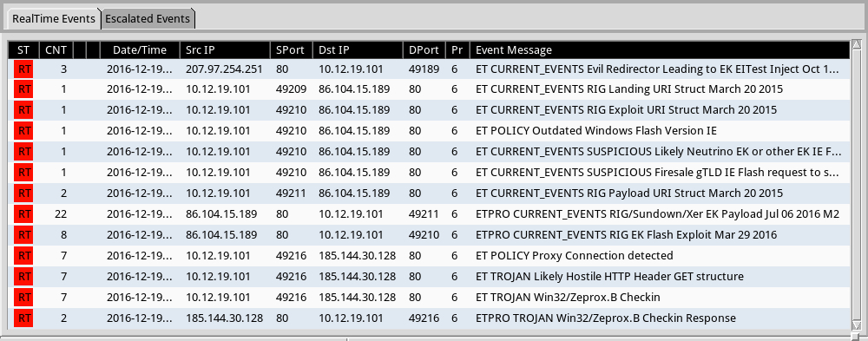Select the RT status of the Proxy Connection detected row
The image size is (868, 341).
[23, 256]
